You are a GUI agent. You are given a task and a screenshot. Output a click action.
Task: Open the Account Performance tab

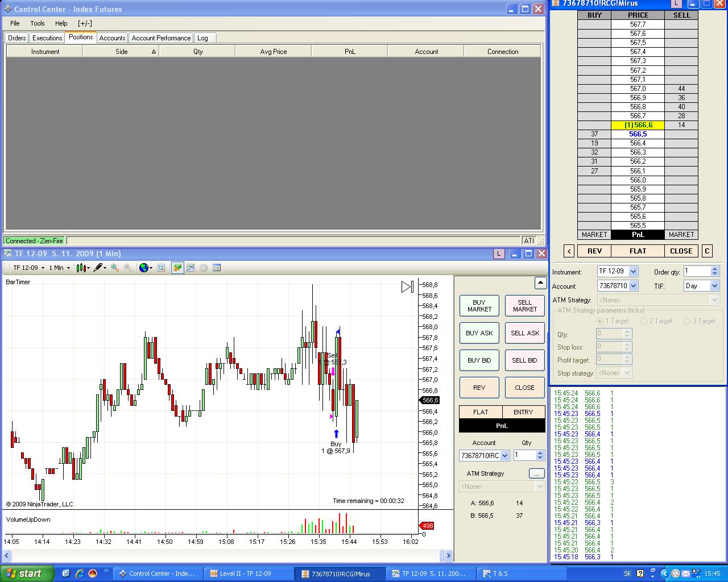pos(161,38)
